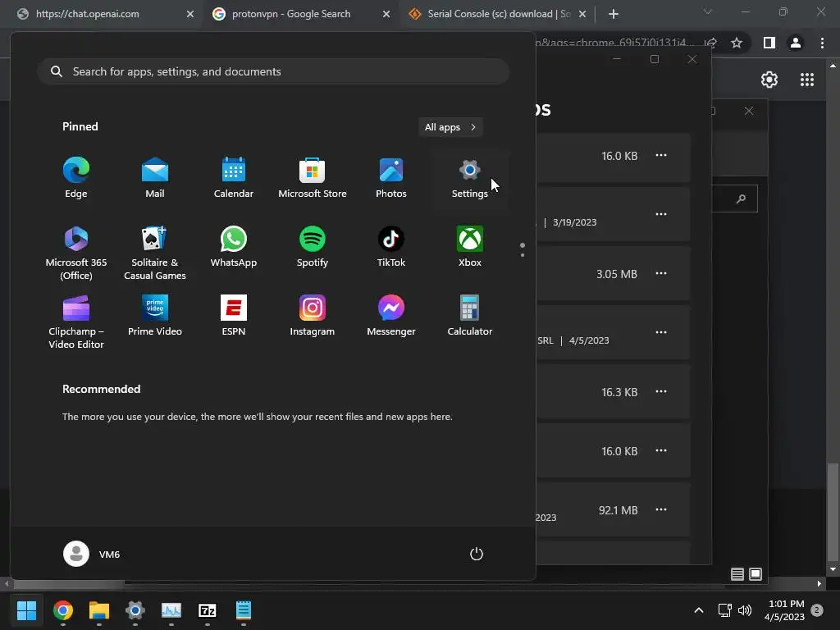Switch to the Serial Console download tab
The image size is (840, 630).
coord(499,14)
